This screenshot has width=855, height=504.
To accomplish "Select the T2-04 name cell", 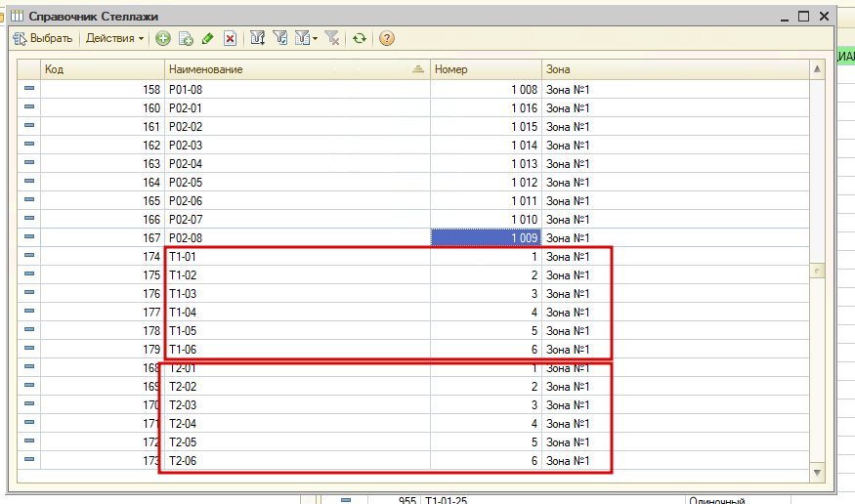I will pyautogui.click(x=297, y=423).
